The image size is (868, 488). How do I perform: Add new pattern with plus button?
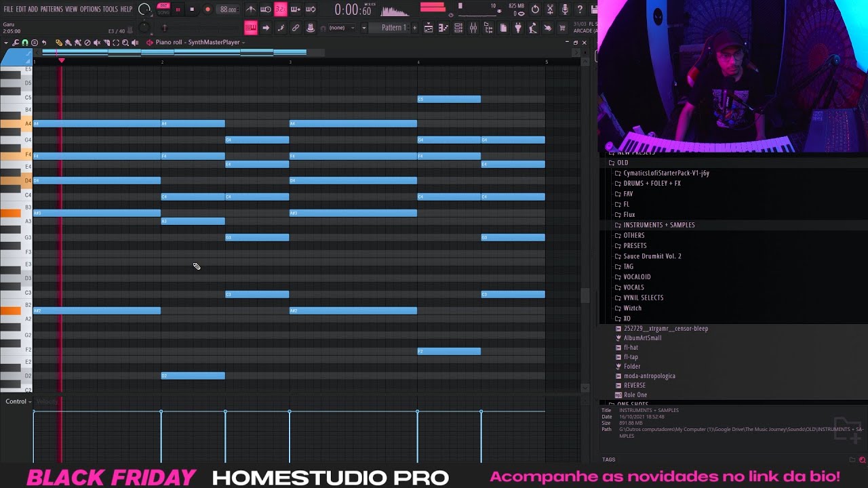414,28
